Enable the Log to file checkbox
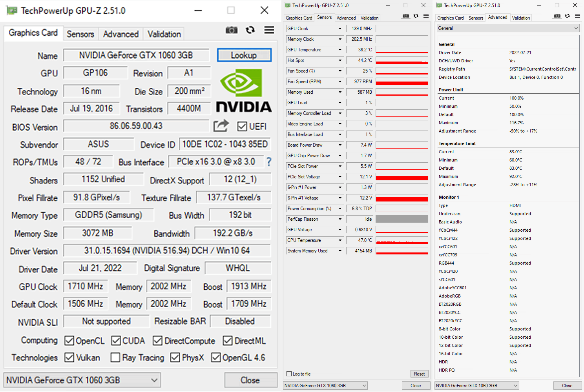The height and width of the screenshot is (392, 584). 289,374
